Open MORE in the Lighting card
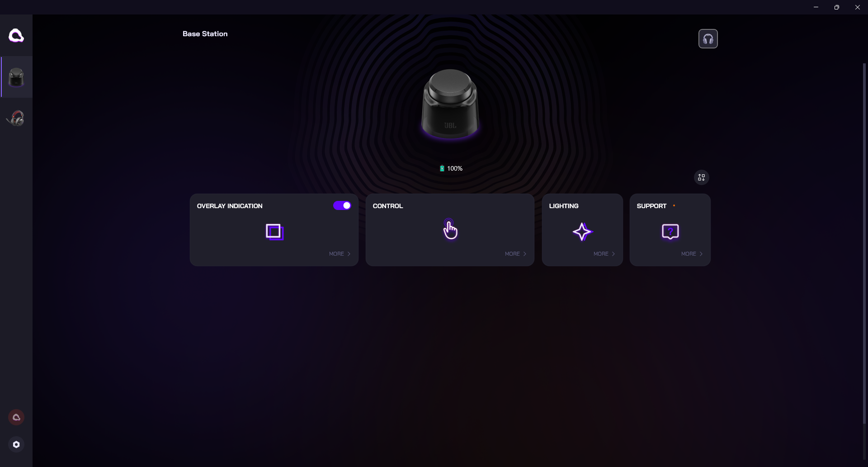Image resolution: width=868 pixels, height=467 pixels. click(x=604, y=254)
